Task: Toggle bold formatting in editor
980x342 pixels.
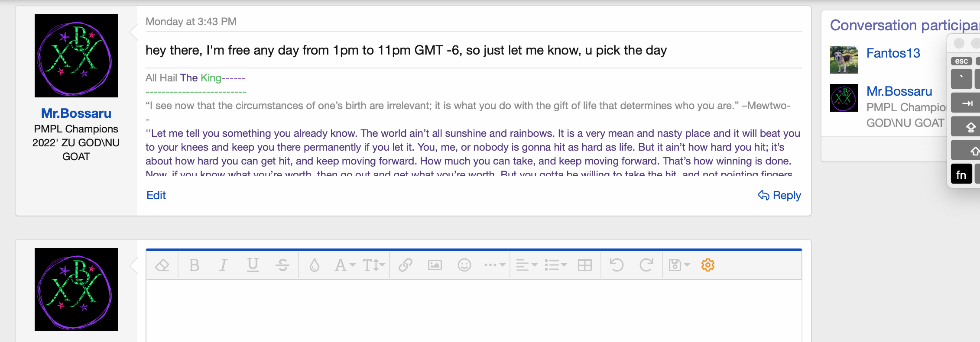Action: click(x=195, y=265)
